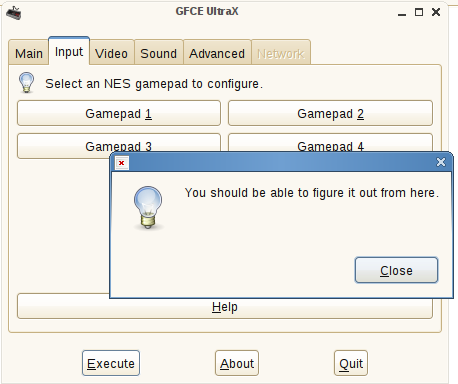This screenshot has height=384, width=458.
Task: Close the dialog using its top-right X
Action: coord(441,162)
